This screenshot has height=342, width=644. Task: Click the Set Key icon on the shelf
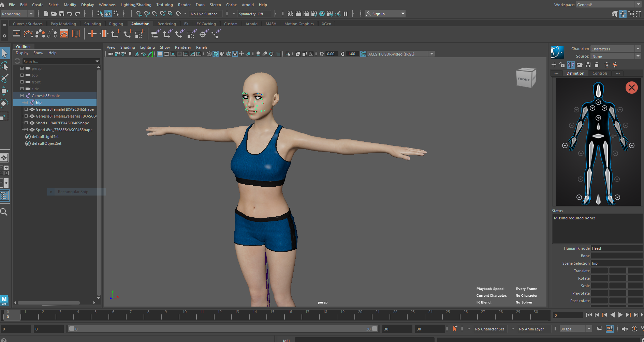click(92, 33)
